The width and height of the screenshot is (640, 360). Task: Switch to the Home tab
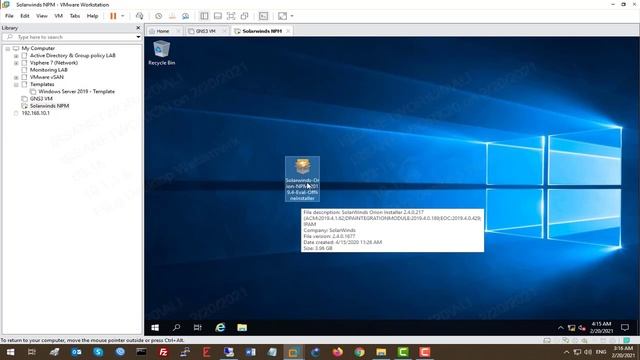[x=162, y=31]
